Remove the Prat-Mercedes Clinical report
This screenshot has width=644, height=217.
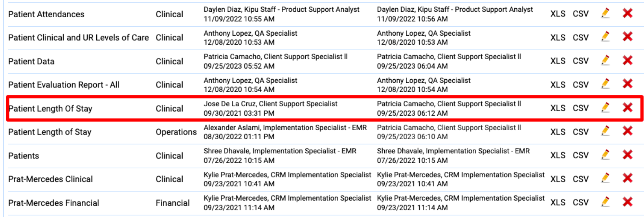click(x=627, y=179)
